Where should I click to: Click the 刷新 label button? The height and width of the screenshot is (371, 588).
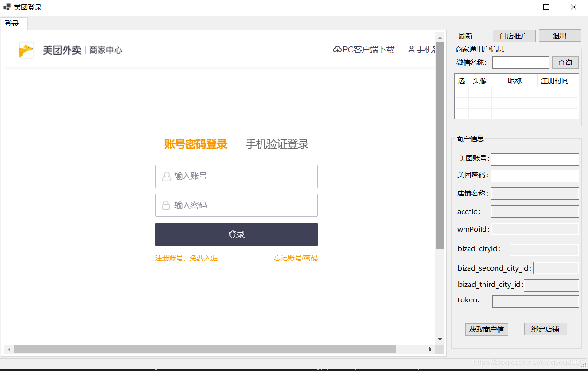(x=466, y=36)
